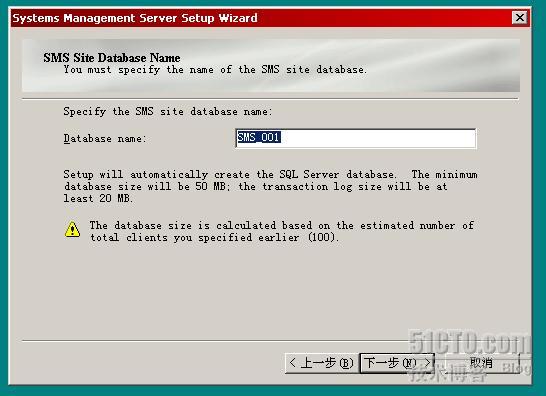The image size is (546, 396).
Task: Proceed with the 下一步(N) button
Action: (x=397, y=363)
